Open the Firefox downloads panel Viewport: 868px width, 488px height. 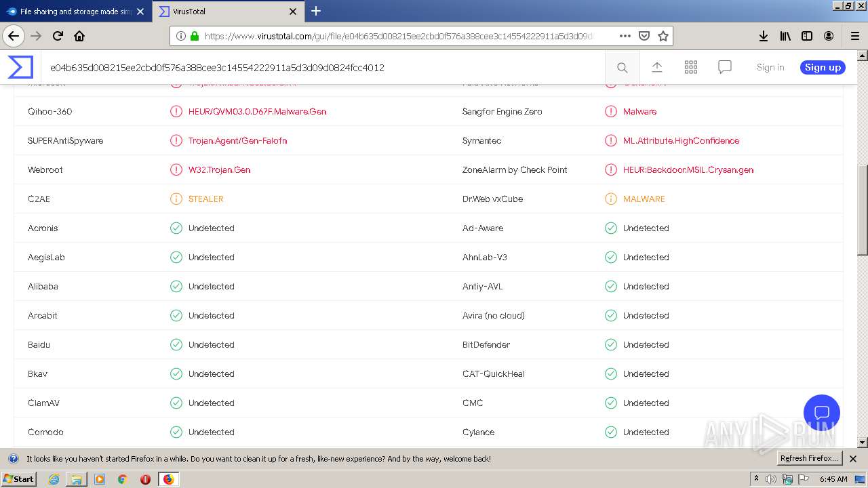pyautogui.click(x=763, y=36)
